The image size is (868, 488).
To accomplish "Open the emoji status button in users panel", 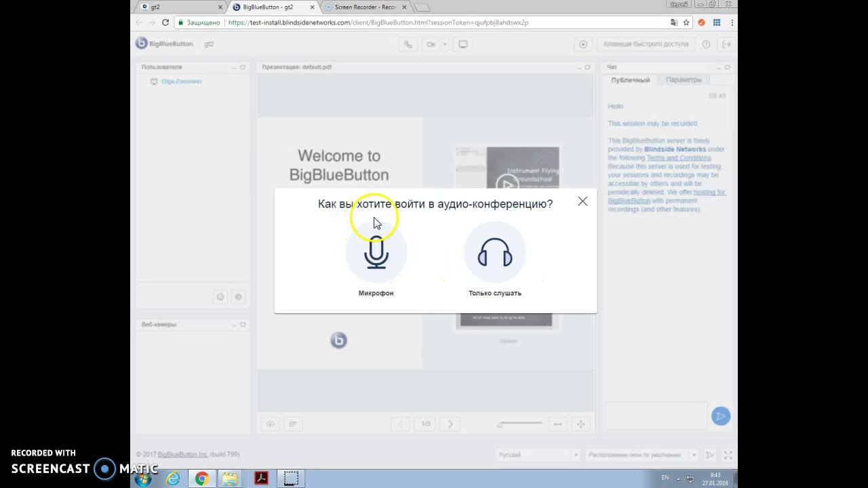I will click(x=220, y=297).
